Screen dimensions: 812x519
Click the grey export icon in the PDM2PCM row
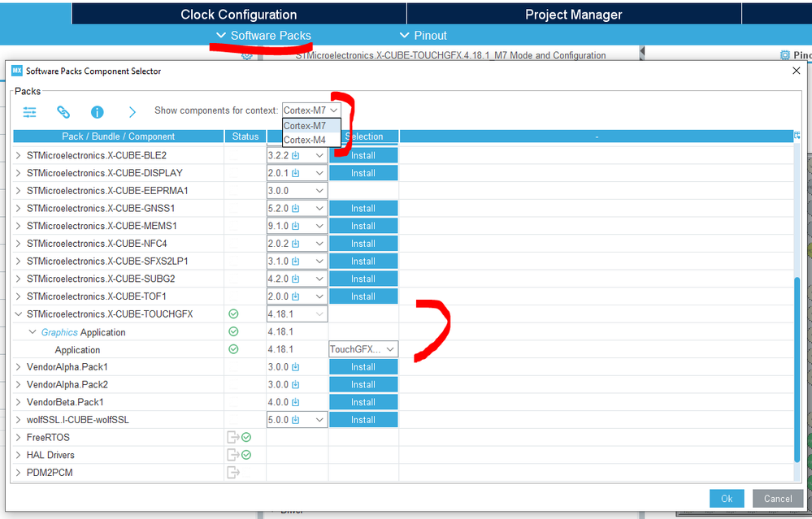(x=233, y=473)
